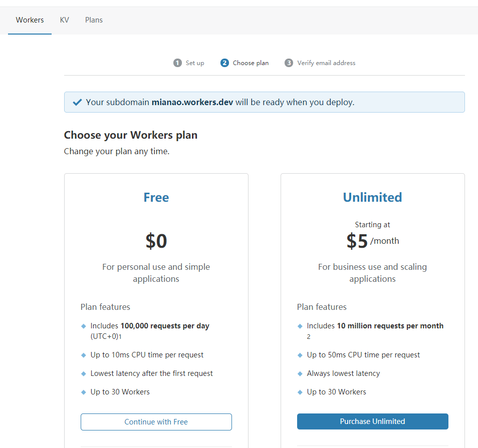This screenshot has width=478, height=448.
Task: Click diamond bullet beside 10ms CPU time
Action: (x=84, y=355)
